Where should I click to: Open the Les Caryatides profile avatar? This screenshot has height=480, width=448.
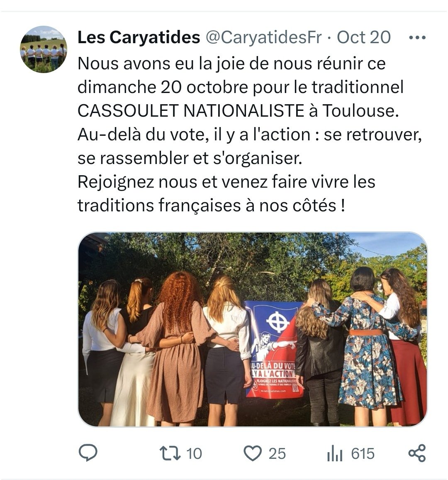44,49
